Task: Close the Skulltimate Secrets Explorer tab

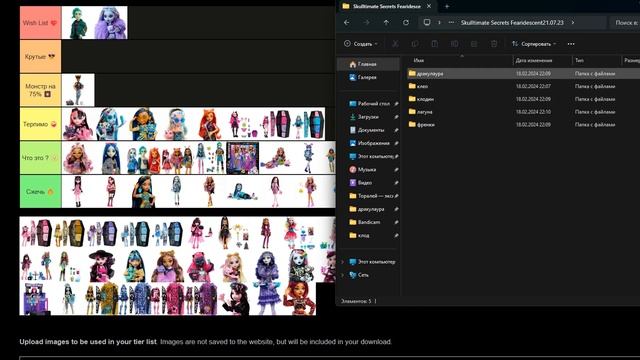Action: pos(429,6)
